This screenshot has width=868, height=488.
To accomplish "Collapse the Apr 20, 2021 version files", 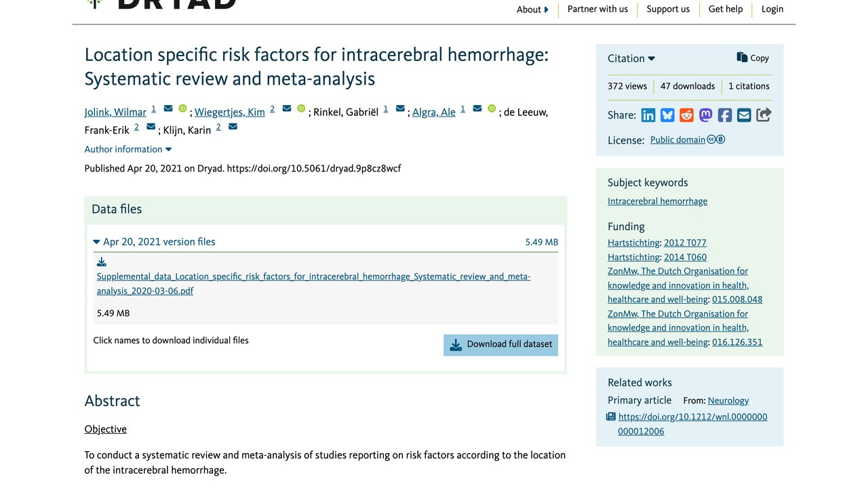I will [x=155, y=242].
